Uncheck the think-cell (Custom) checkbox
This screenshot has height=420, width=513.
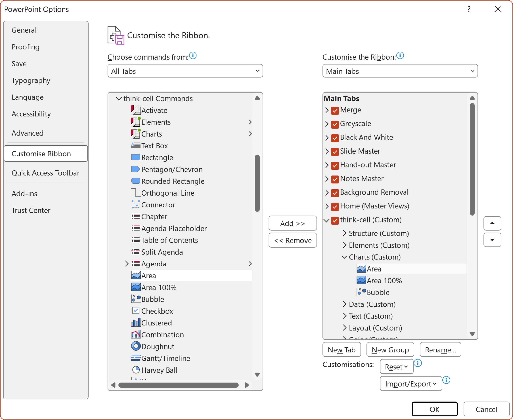(335, 220)
